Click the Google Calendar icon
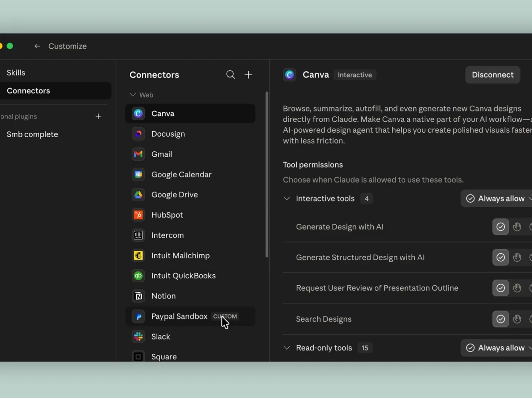This screenshot has height=399, width=532. tap(138, 175)
